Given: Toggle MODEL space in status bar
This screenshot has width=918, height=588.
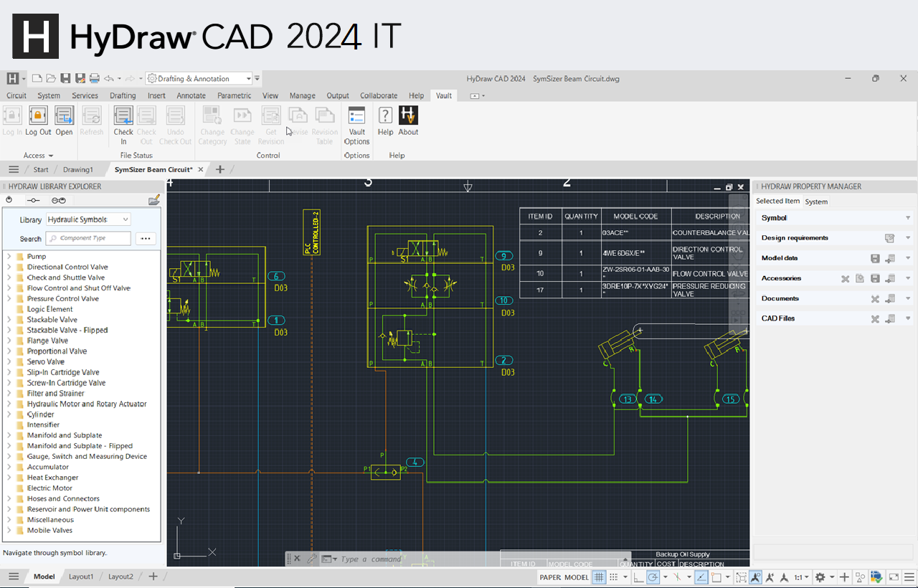Looking at the screenshot, I should (577, 577).
